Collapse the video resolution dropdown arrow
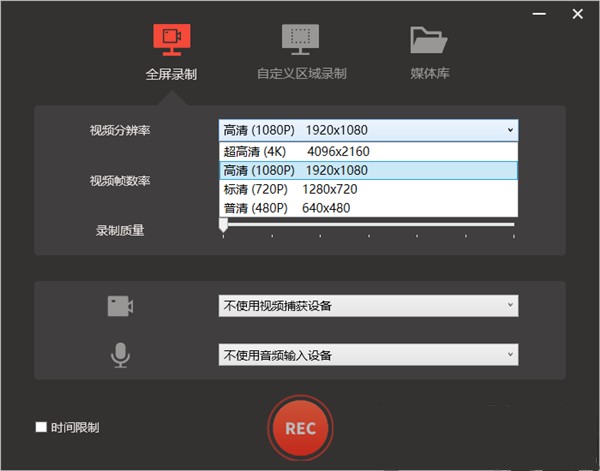 (x=510, y=130)
